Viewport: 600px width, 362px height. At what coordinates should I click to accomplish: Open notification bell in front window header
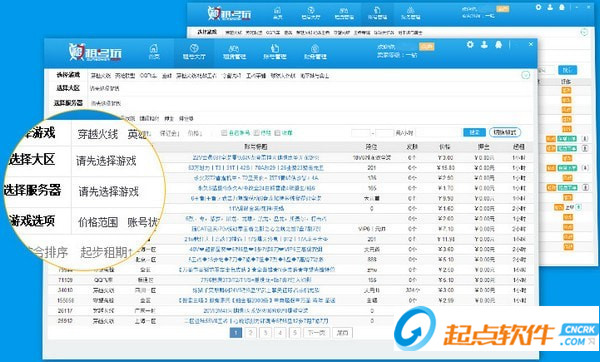498,45
